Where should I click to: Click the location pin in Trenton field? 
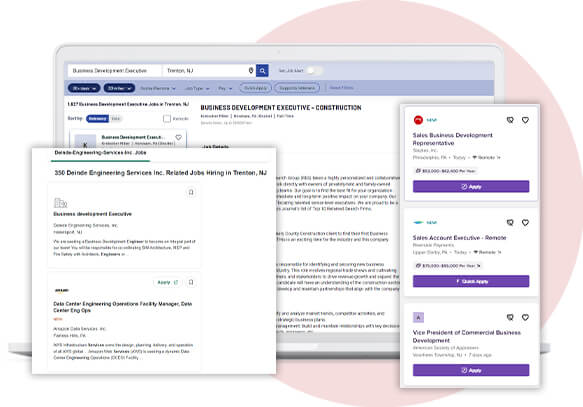[251, 70]
